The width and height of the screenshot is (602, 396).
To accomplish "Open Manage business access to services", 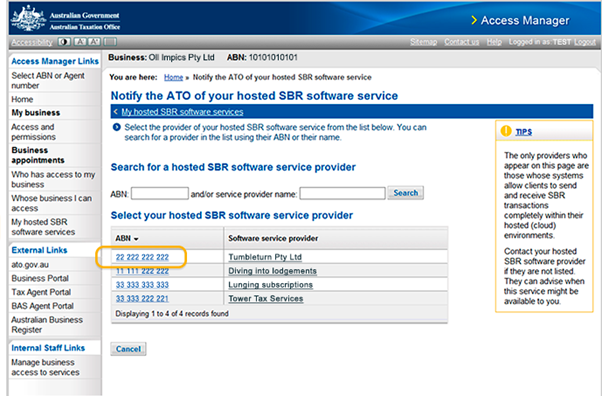I will click(x=45, y=367).
